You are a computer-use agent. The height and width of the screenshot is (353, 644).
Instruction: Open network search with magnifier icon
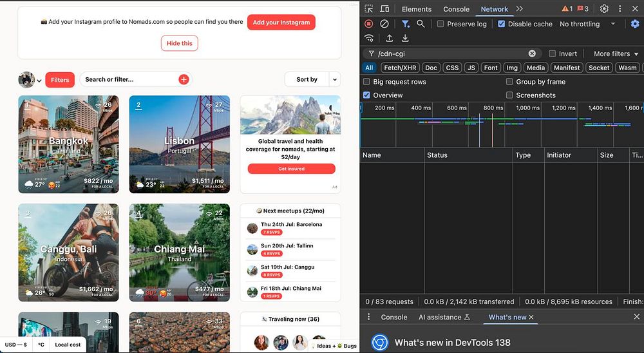coord(421,24)
